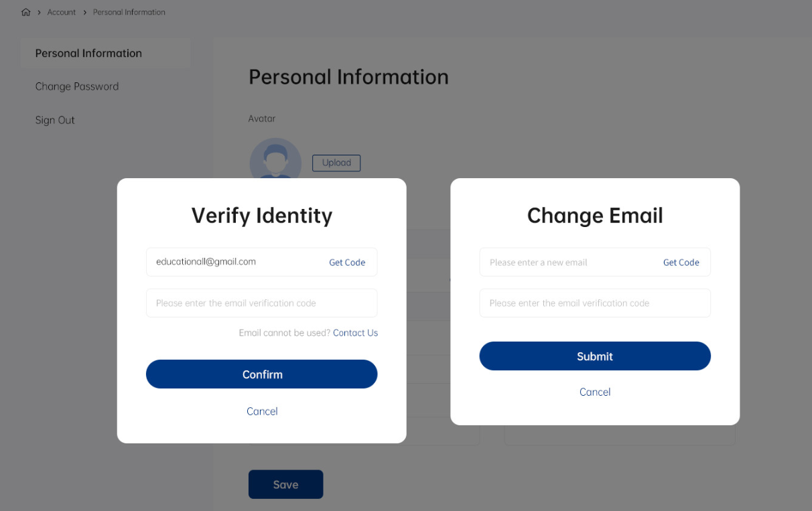Viewport: 812px width, 511px height.
Task: Focus the Verify Identity verification code field
Action: click(261, 303)
